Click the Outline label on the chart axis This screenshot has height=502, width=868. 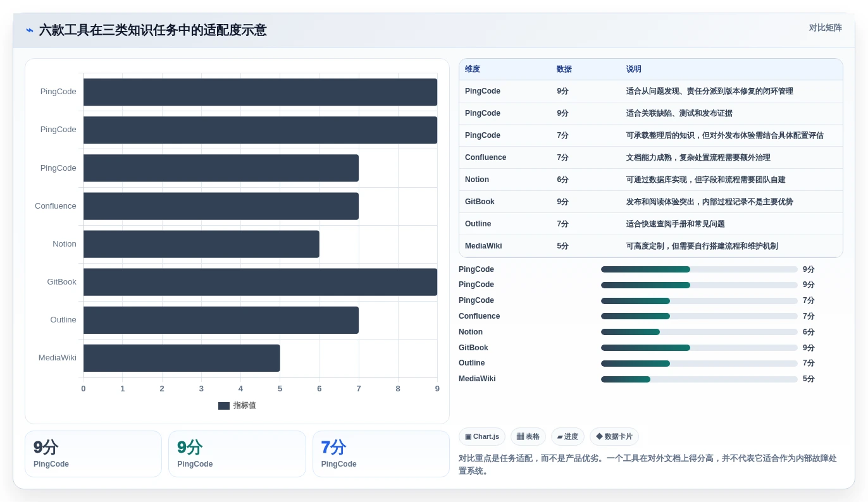(x=63, y=320)
